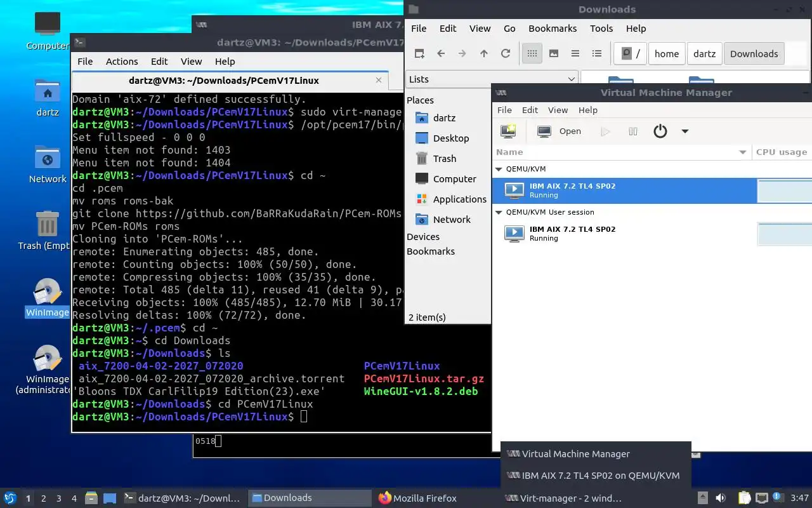Open volume control in system tray

[x=720, y=498]
